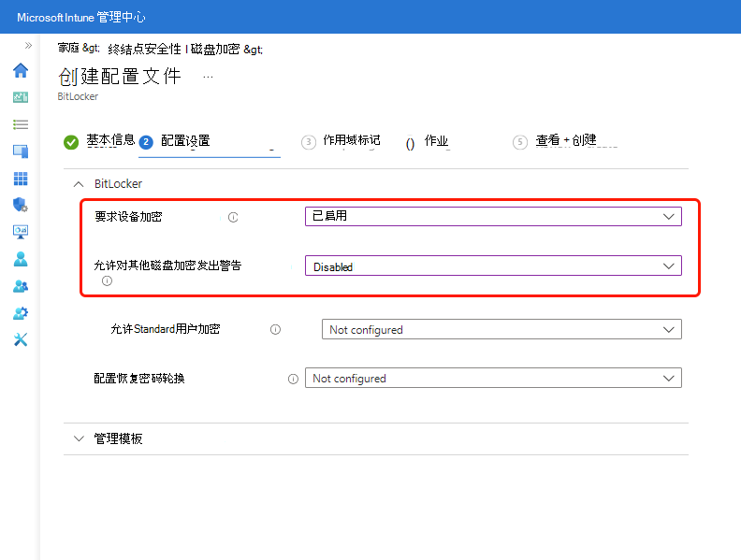The image size is (741, 560).
Task: Show info for 允许对其他磁盘加密发出警告
Action: tap(108, 281)
